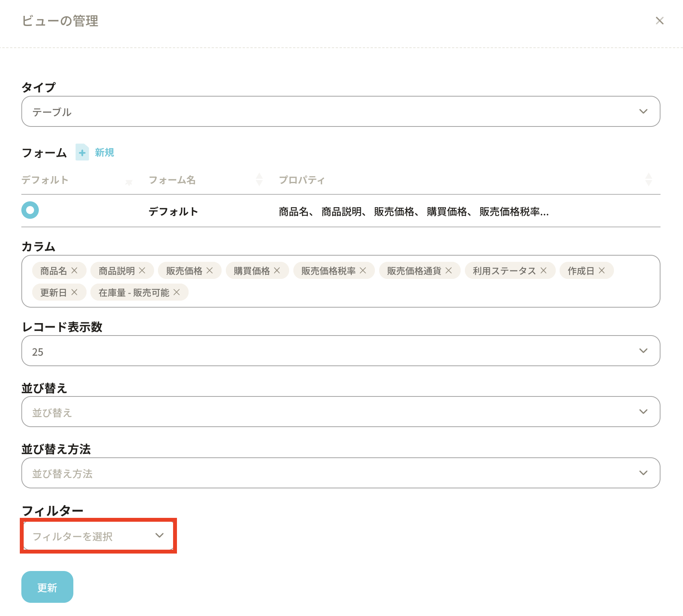Viewport: 683px width, 616px height.
Task: Open the 並び替え方法 dropdown
Action: click(x=340, y=473)
